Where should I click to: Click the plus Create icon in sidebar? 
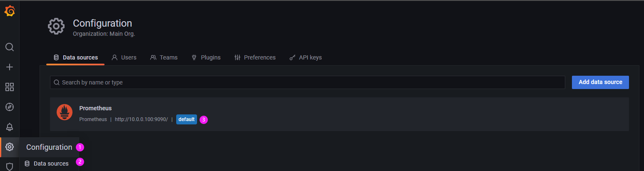[x=10, y=67]
